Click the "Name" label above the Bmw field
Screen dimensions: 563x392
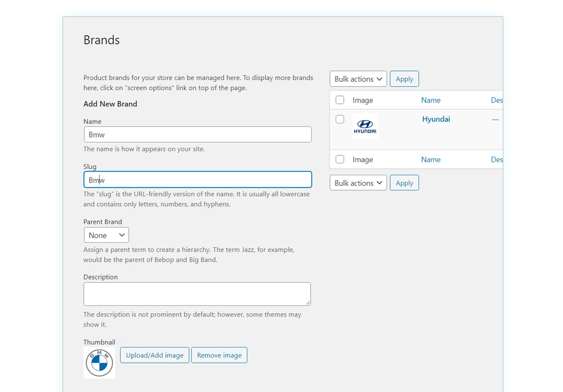pyautogui.click(x=92, y=122)
